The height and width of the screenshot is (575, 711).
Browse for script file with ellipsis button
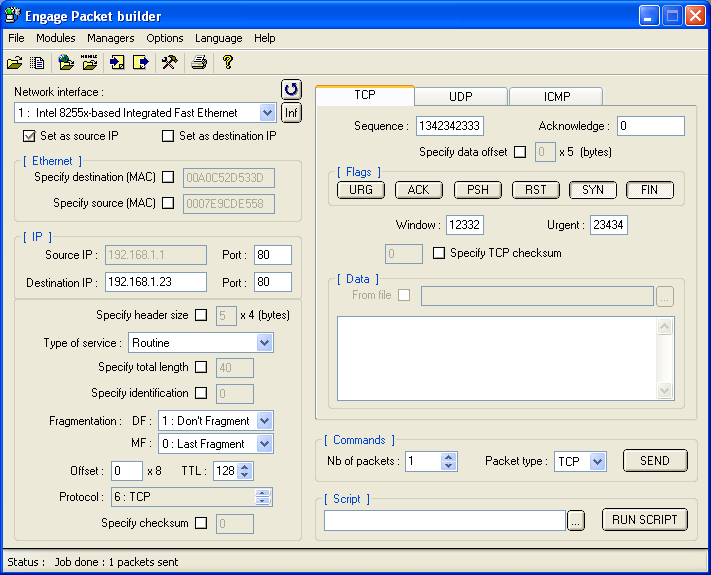coord(575,521)
